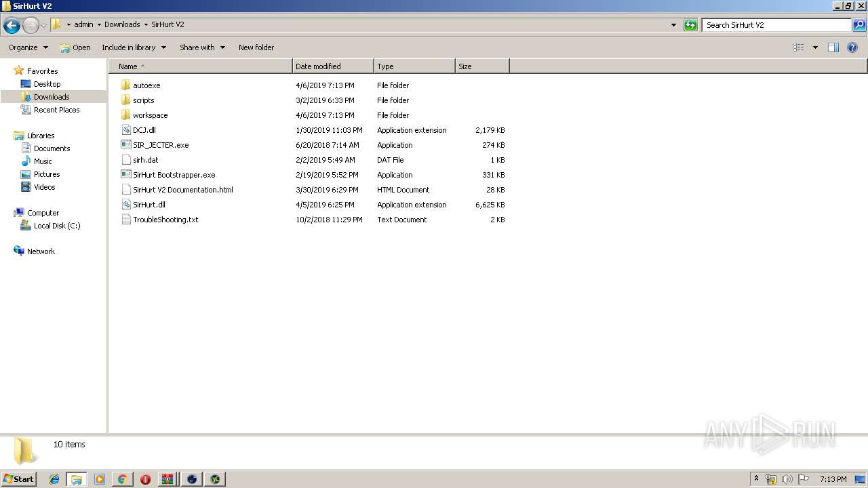Open recent pages dropdown next to Forward

tap(43, 26)
